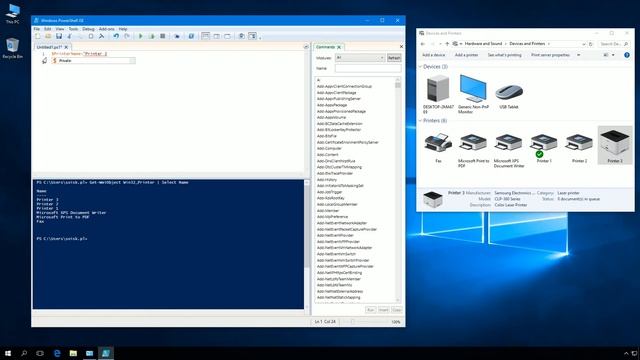The width and height of the screenshot is (640, 360).
Task: Show script pane on the right icon
Action: 216,36
